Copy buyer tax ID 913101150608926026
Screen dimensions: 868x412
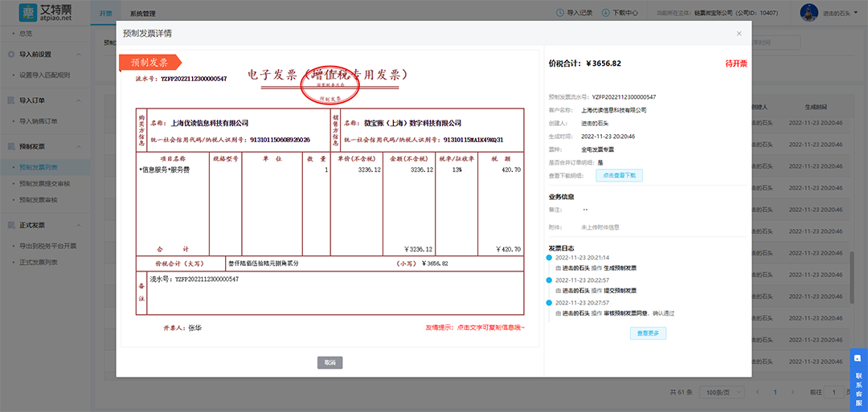(x=280, y=140)
